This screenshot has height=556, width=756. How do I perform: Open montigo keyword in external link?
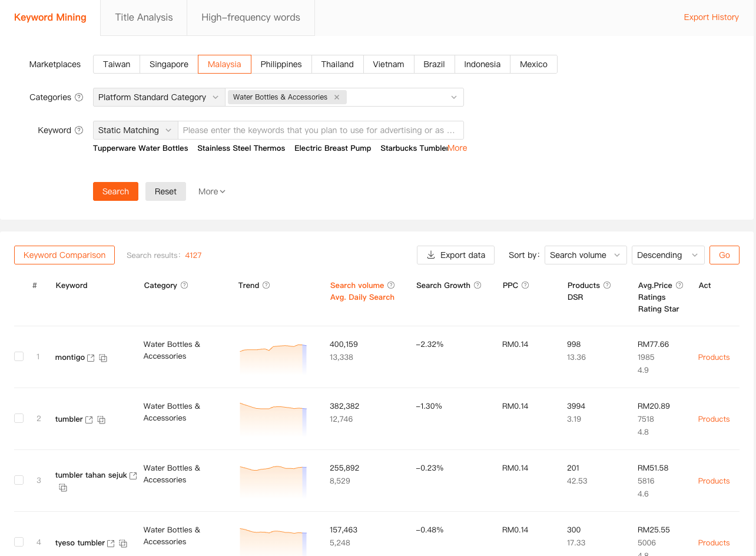91,358
